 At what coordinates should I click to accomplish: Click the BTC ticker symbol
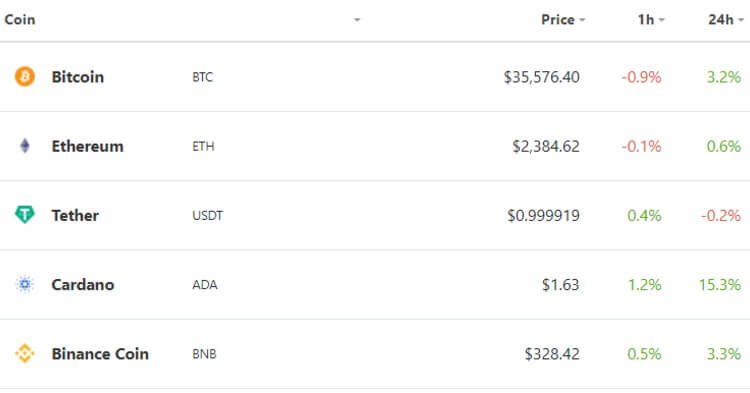pos(202,77)
